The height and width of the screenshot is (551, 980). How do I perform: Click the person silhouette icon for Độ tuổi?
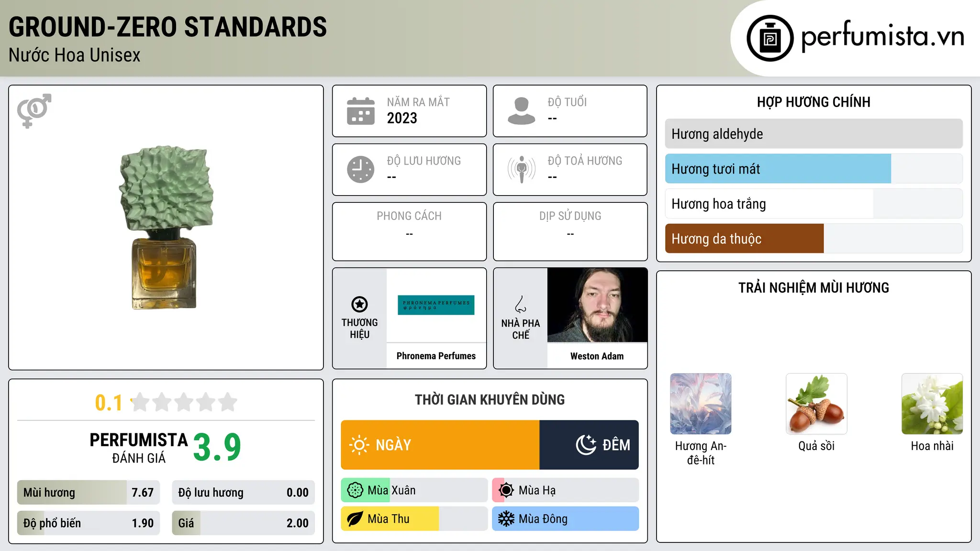pyautogui.click(x=521, y=111)
